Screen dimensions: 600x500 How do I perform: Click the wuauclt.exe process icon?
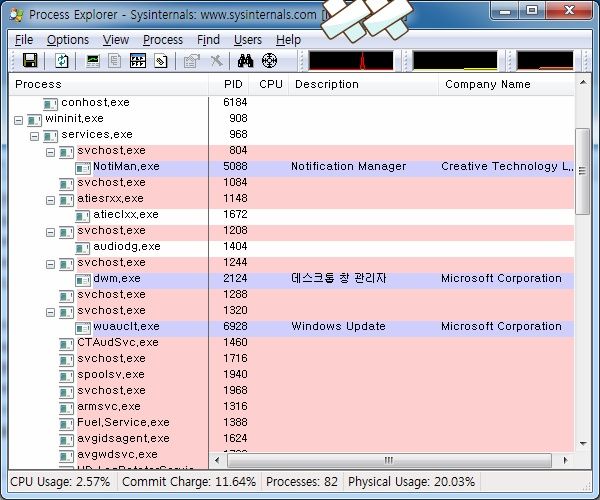pyautogui.click(x=83, y=328)
